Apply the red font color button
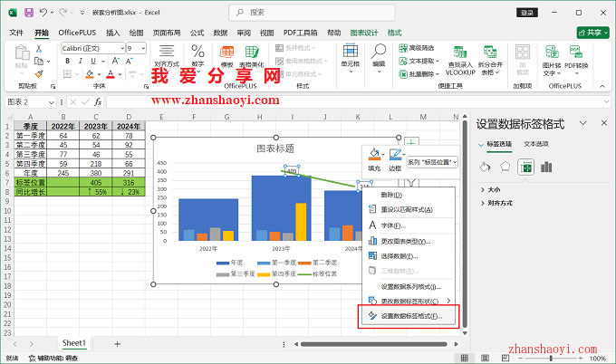The height and width of the screenshot is (364, 616). point(111,74)
